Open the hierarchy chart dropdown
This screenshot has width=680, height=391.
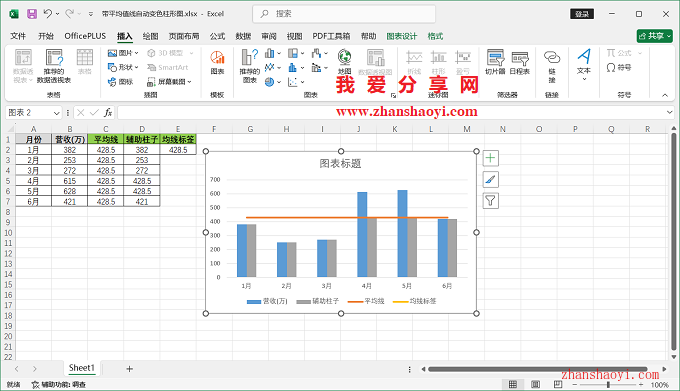302,53
